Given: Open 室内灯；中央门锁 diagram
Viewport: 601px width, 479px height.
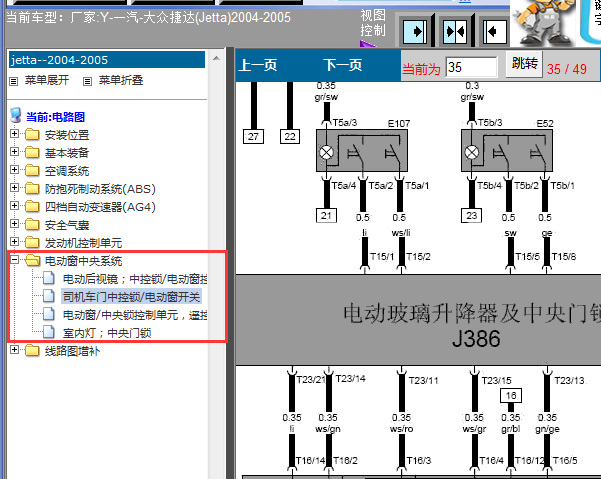Looking at the screenshot, I should (107, 333).
